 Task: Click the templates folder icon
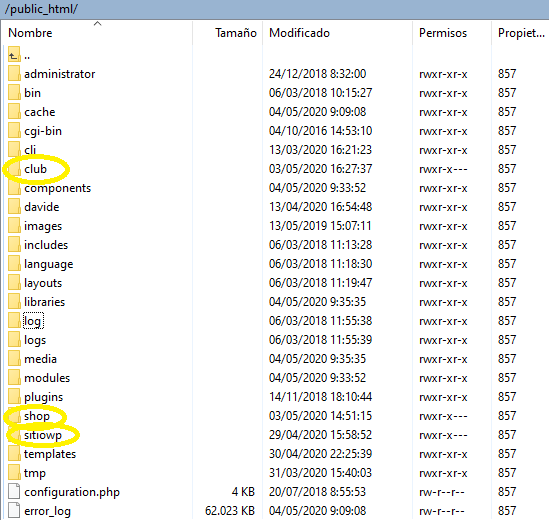click(14, 453)
